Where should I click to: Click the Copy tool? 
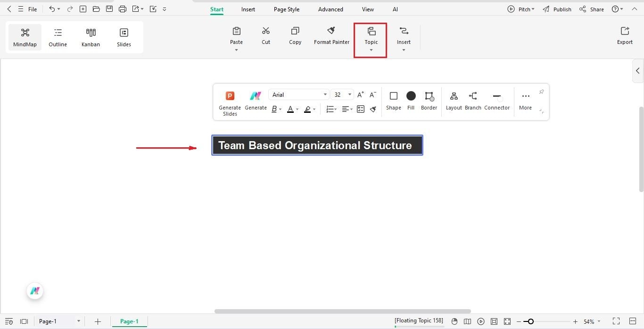point(295,36)
